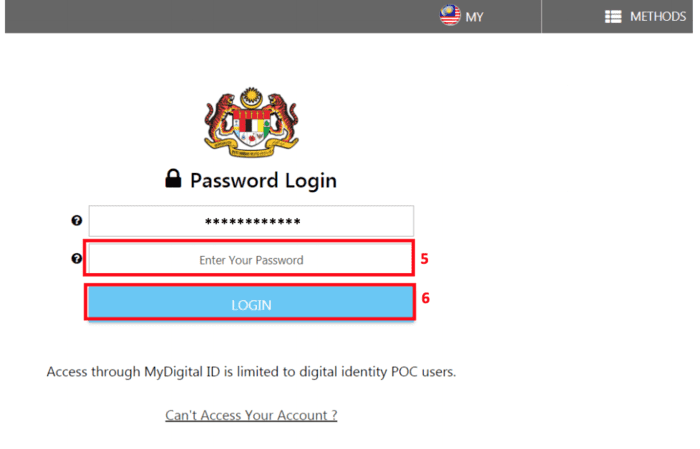Click the red number 6 annotation
Image resolution: width=700 pixels, height=449 pixels.
coord(424,298)
